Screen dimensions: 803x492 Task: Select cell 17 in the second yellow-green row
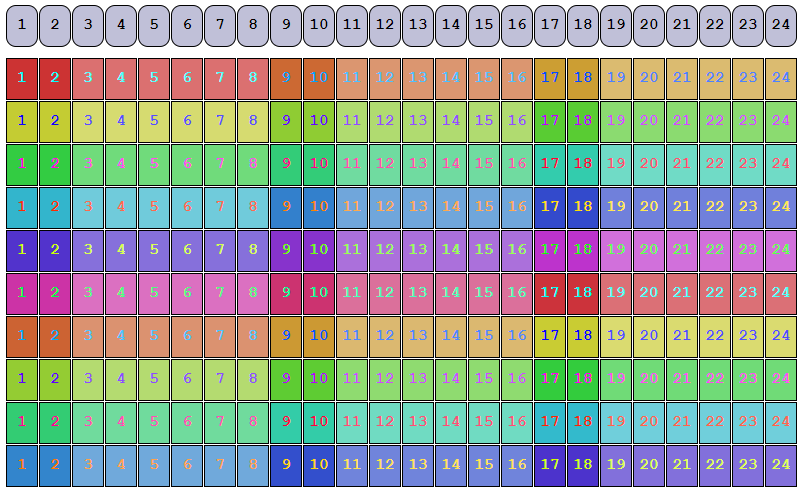point(550,121)
